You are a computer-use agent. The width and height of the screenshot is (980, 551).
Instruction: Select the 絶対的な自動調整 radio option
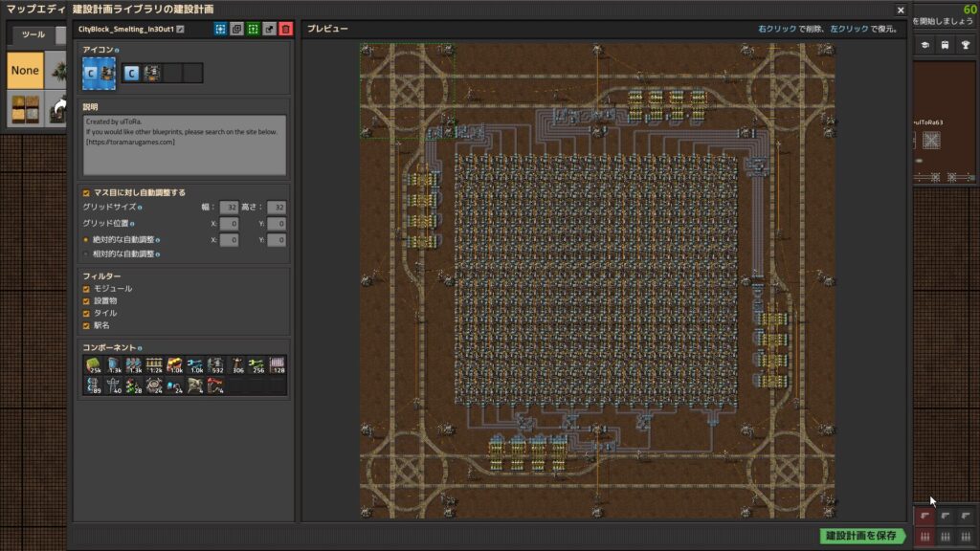86,240
